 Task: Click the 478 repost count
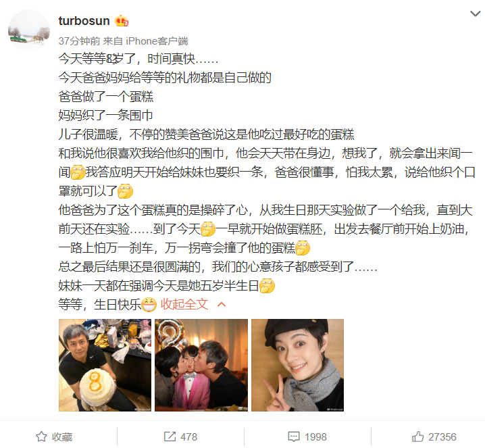pos(188,437)
